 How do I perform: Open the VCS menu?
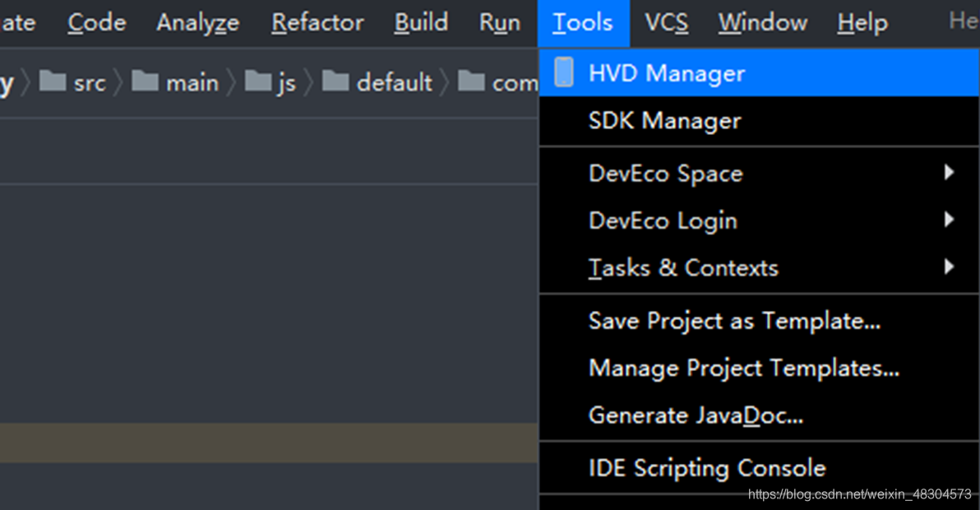[666, 23]
